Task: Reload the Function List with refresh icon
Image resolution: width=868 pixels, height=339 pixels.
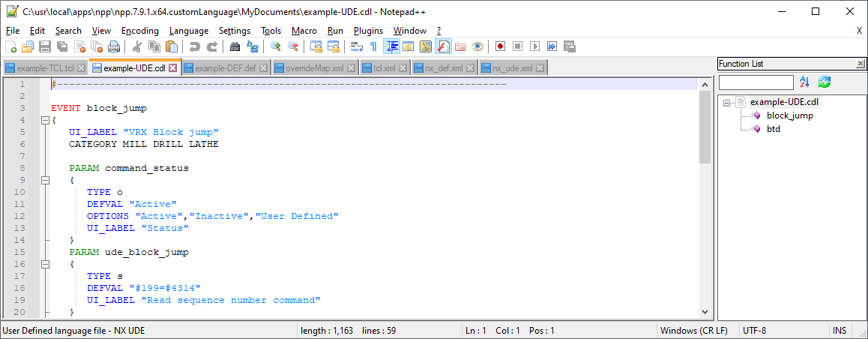Action: [x=825, y=82]
